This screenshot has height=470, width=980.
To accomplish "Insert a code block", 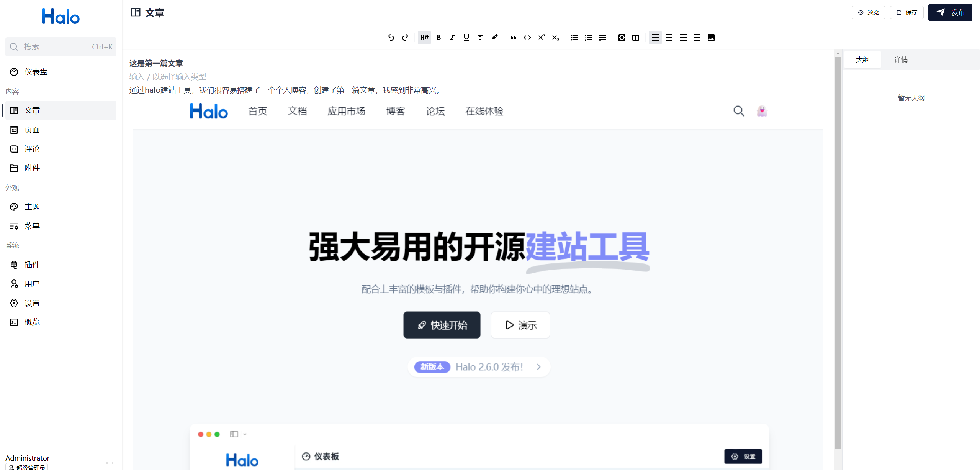I will (x=622, y=38).
